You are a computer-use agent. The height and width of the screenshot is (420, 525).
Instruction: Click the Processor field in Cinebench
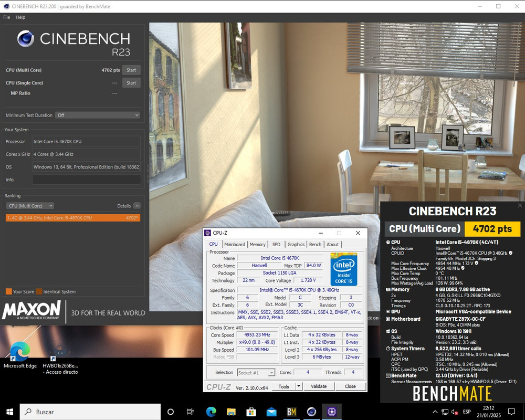click(86, 141)
